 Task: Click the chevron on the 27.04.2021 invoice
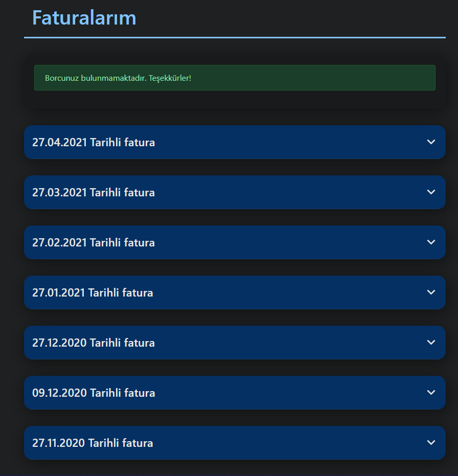point(431,142)
